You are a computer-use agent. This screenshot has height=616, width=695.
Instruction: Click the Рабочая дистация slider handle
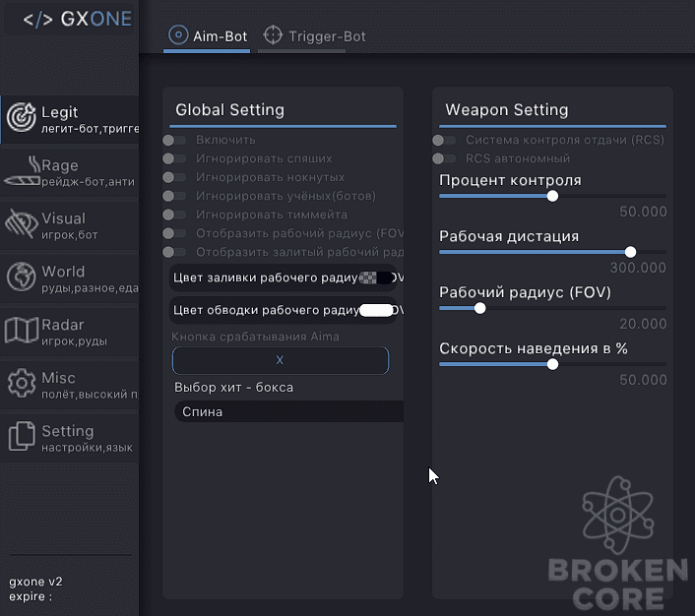coord(630,252)
